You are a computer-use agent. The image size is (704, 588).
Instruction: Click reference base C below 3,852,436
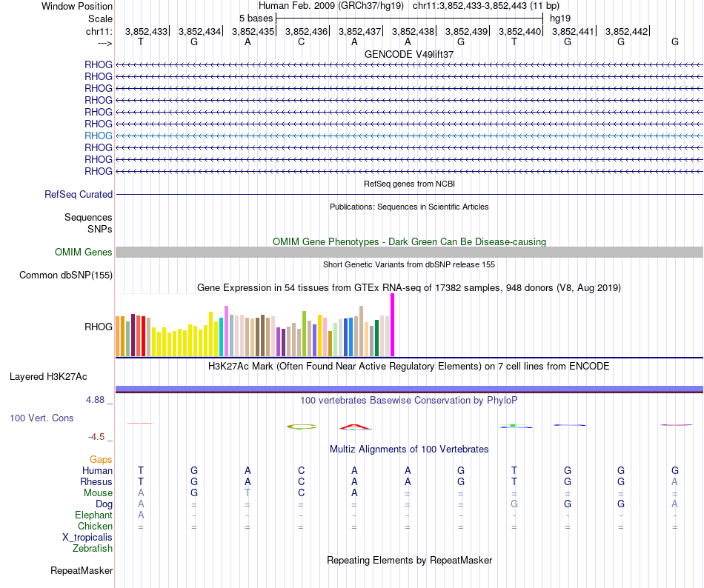[x=302, y=42]
